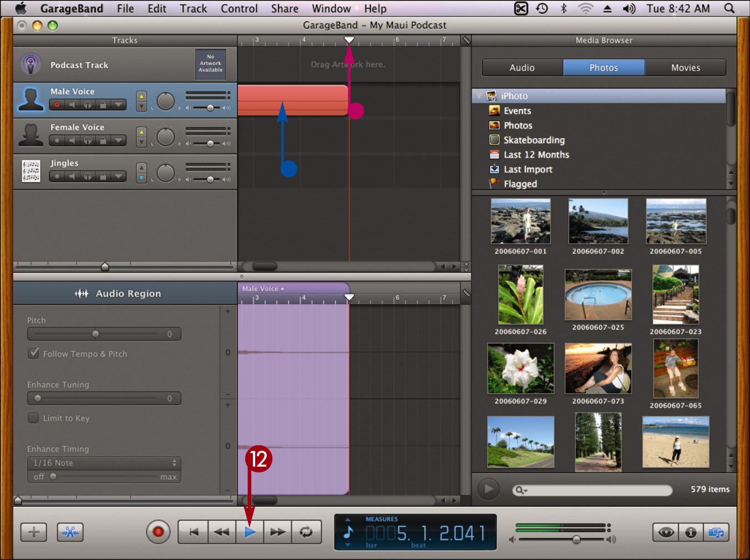Open the Loop Browser eye icon
The image size is (750, 560).
coord(666,533)
